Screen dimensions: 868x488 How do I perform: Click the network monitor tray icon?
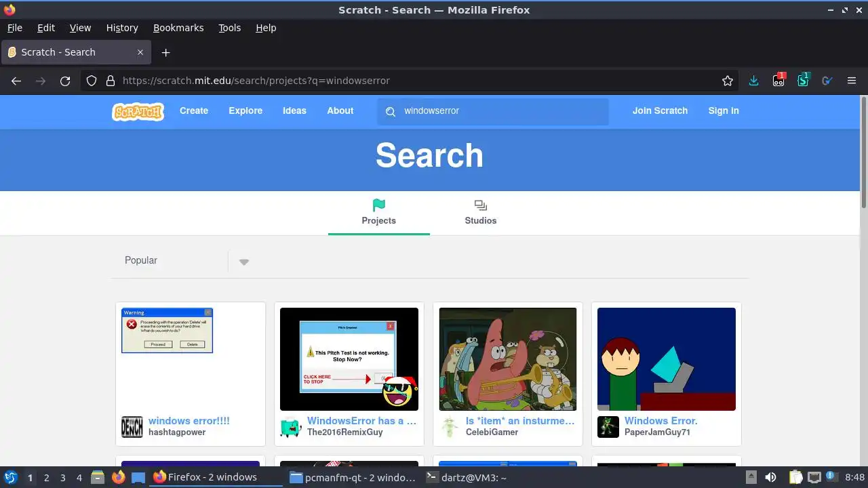pyautogui.click(x=814, y=477)
